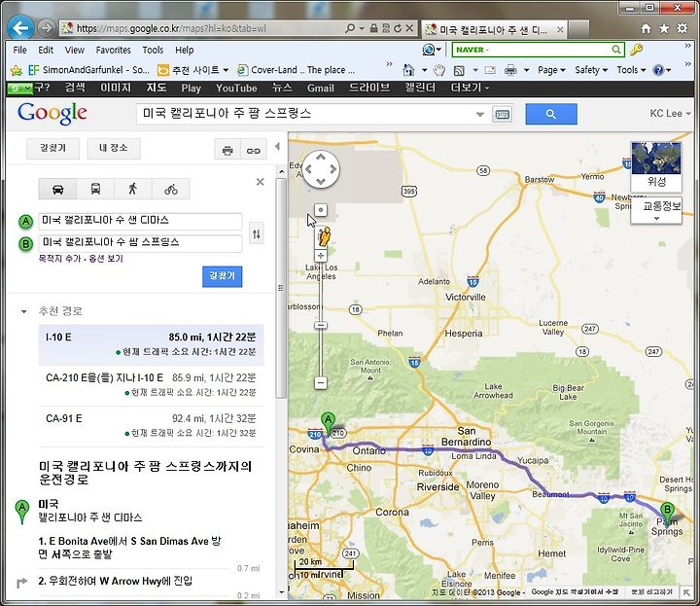Screen dimensions: 700x606
Task: Open YouTube in the Google bar
Action: coord(236,88)
